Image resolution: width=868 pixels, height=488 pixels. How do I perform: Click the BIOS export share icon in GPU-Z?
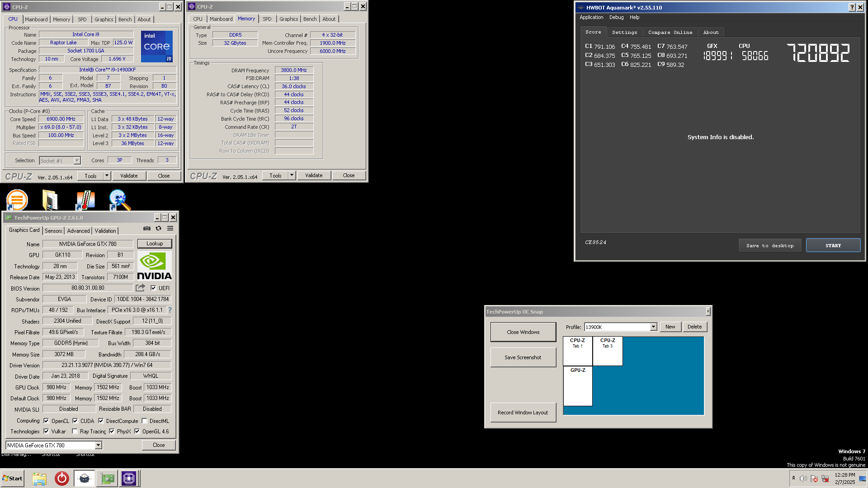click(x=141, y=288)
